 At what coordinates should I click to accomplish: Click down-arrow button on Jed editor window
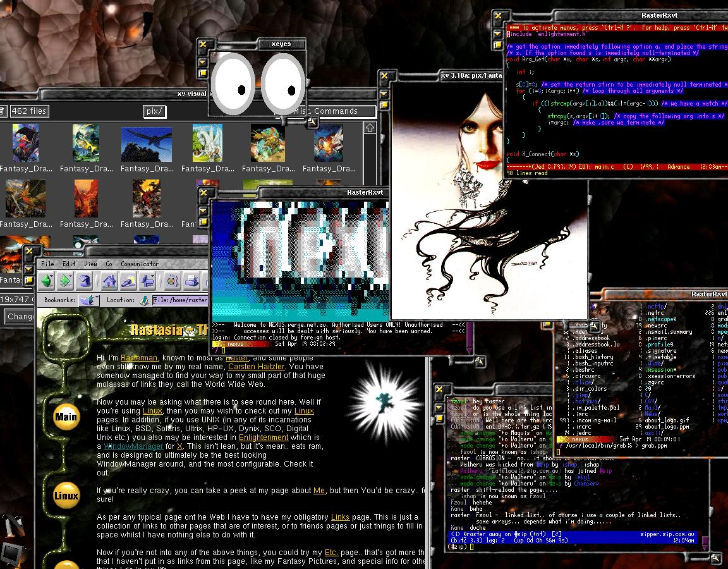498,34
